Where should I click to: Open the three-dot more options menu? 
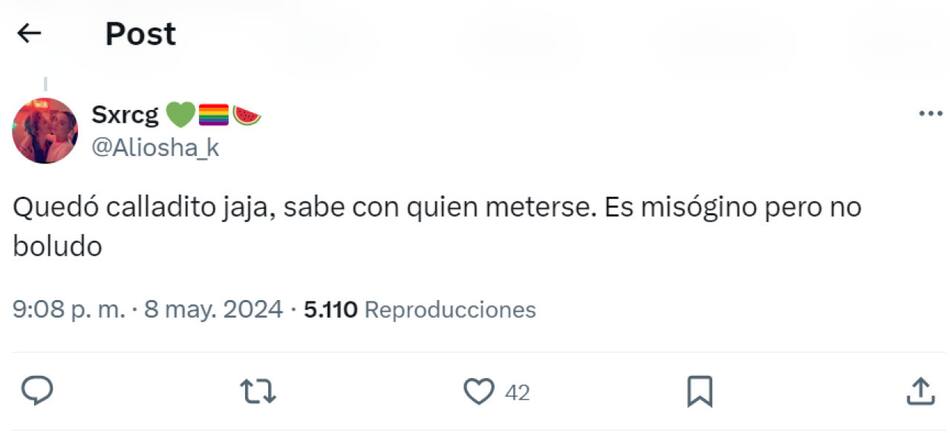coord(930,114)
